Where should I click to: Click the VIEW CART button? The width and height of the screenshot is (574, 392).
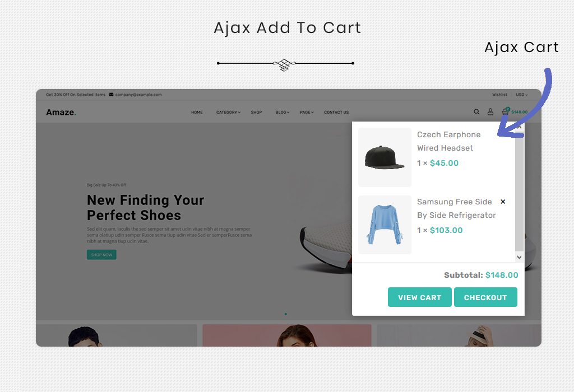click(x=419, y=297)
